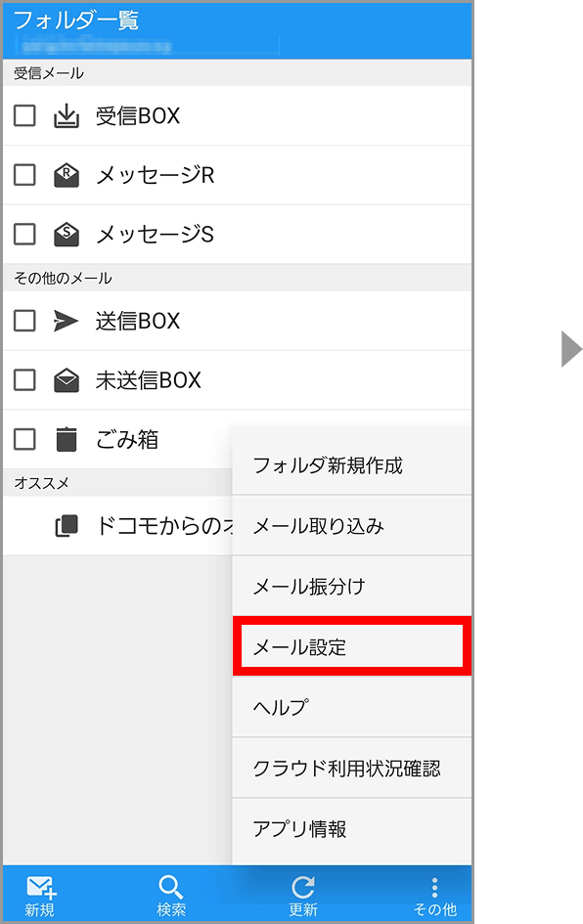
Task: Tap the フォルダ一覧 header title
Action: [75, 20]
